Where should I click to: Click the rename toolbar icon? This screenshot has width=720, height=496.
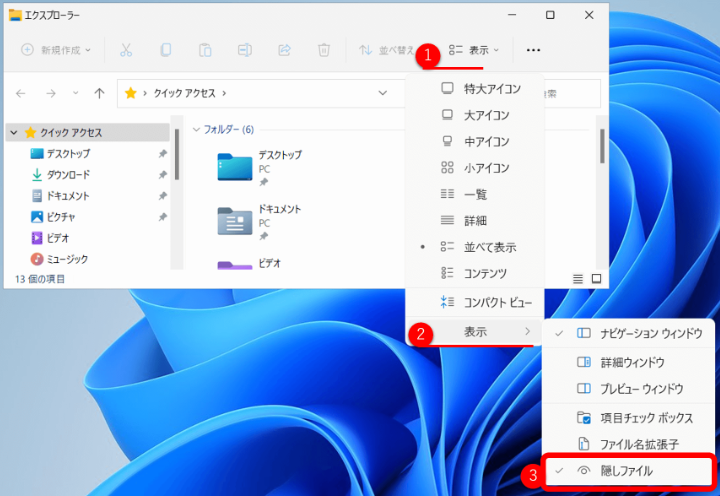point(245,50)
